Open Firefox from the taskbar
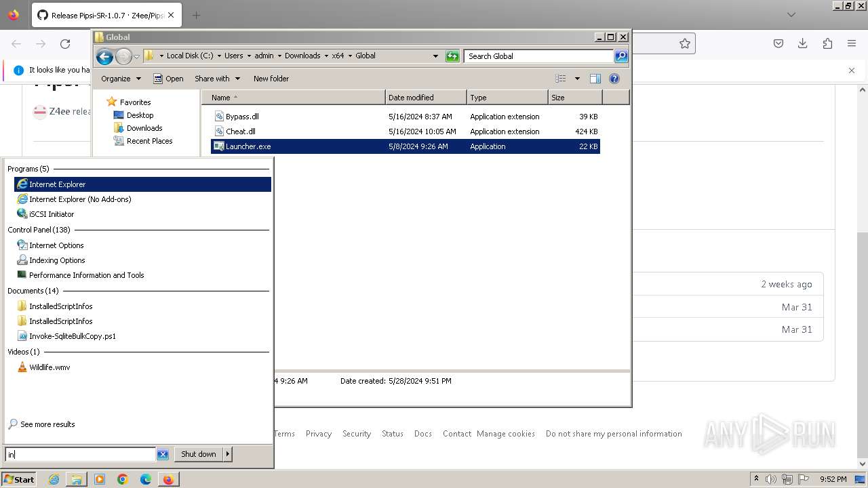Screen dimensions: 868x488 (168, 479)
